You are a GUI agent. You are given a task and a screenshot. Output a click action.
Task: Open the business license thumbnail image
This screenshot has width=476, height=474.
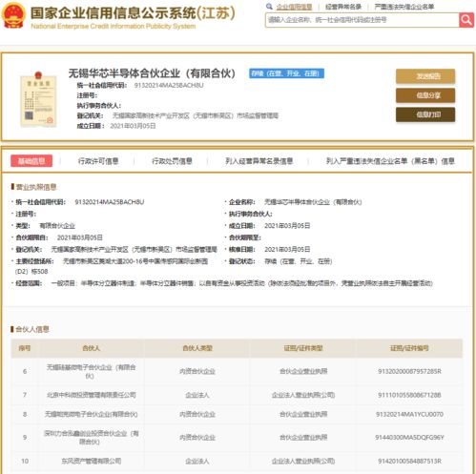(x=38, y=99)
